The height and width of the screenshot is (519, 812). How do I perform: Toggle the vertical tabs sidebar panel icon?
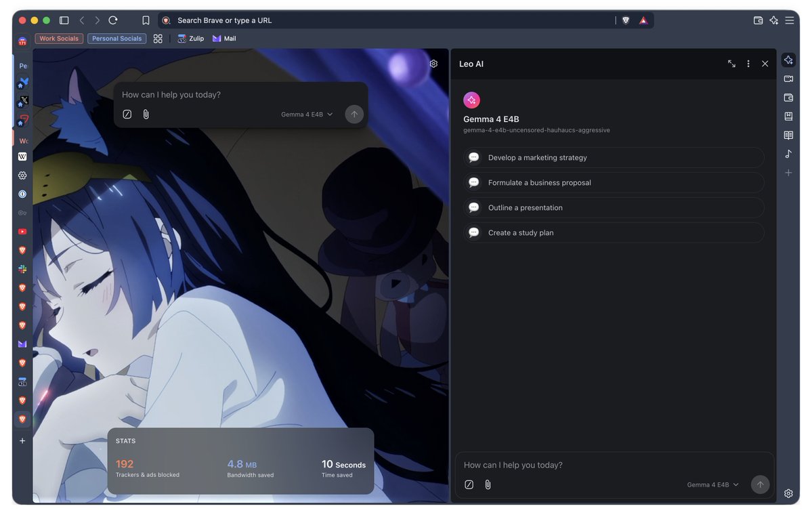pyautogui.click(x=64, y=20)
